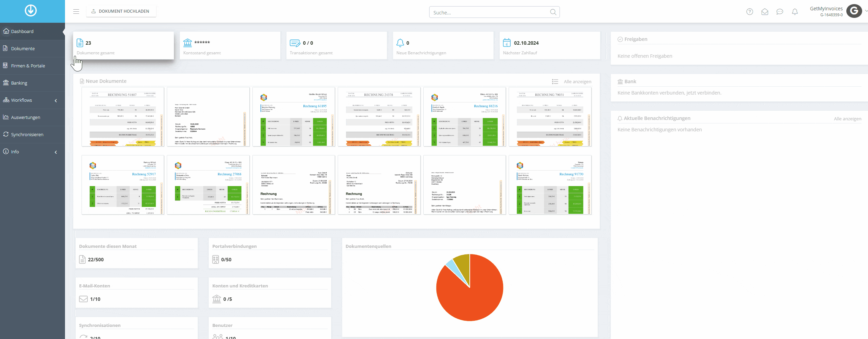Click the DOKUMENT HOCHLADEN button

(x=121, y=11)
